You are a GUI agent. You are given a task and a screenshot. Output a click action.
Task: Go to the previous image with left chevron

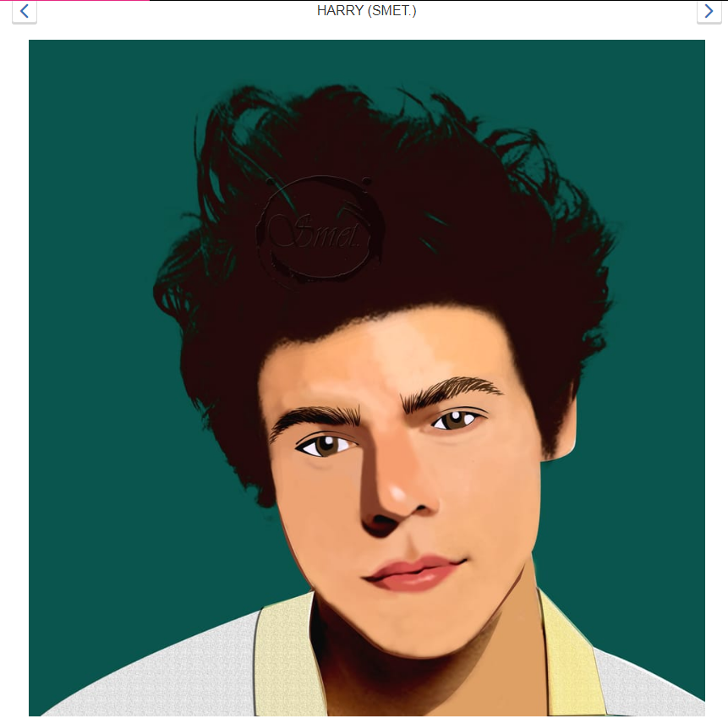[25, 11]
